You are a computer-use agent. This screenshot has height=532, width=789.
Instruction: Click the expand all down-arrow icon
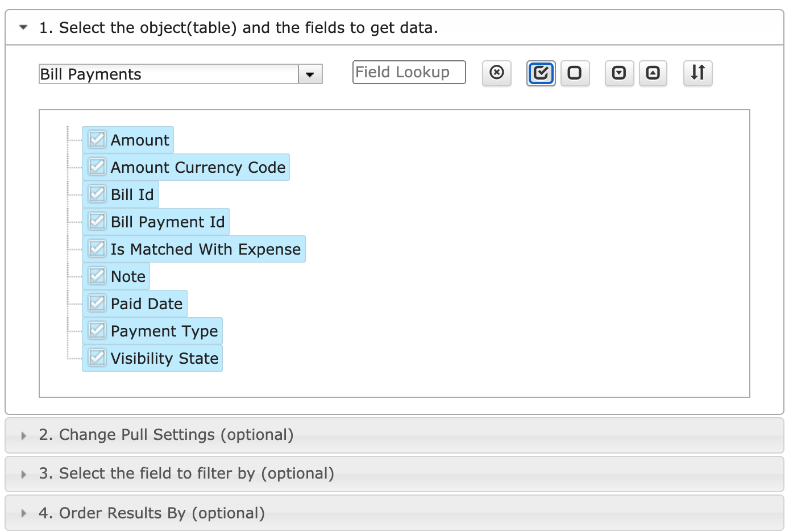point(619,73)
